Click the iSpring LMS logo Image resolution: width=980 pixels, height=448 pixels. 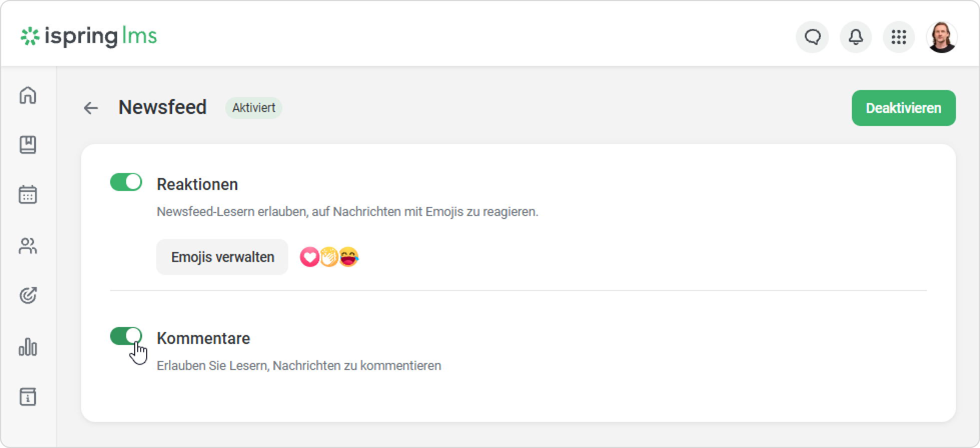89,36
